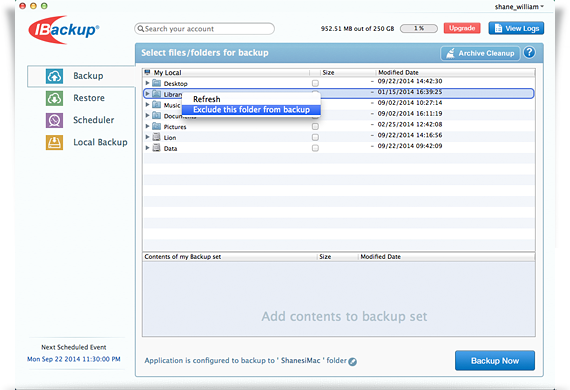Expand the Library folder
The width and height of the screenshot is (570, 390).
[147, 94]
